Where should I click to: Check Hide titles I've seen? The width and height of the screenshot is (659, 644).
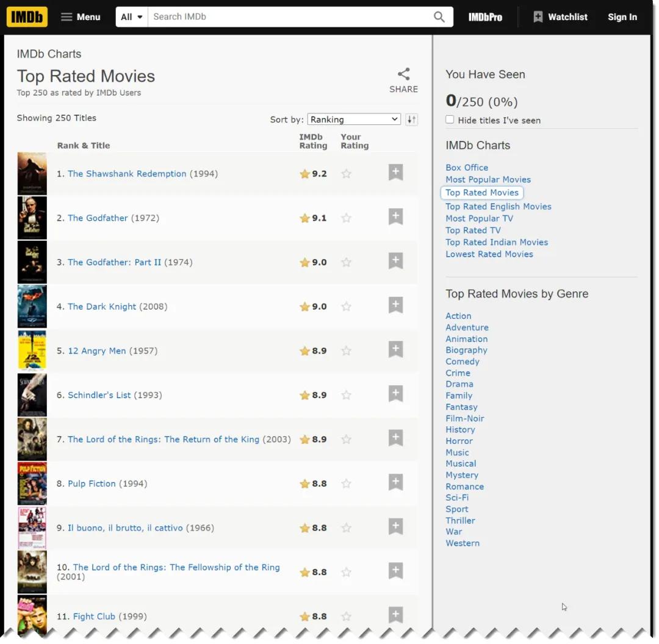click(x=450, y=120)
